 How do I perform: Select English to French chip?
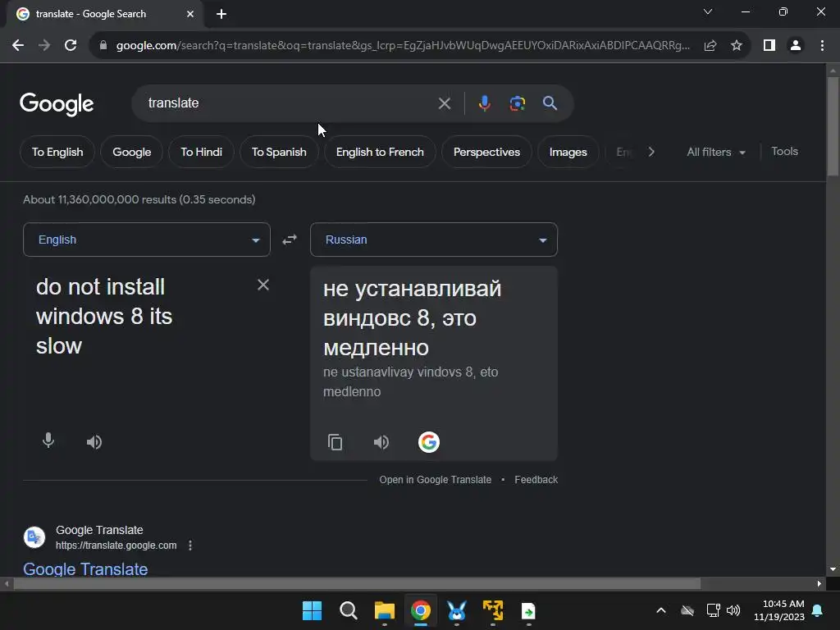click(x=380, y=152)
